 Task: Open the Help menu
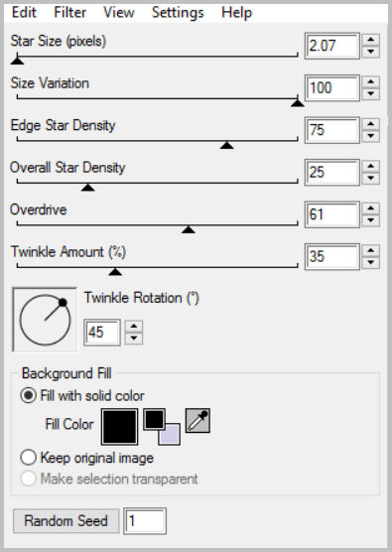(236, 13)
